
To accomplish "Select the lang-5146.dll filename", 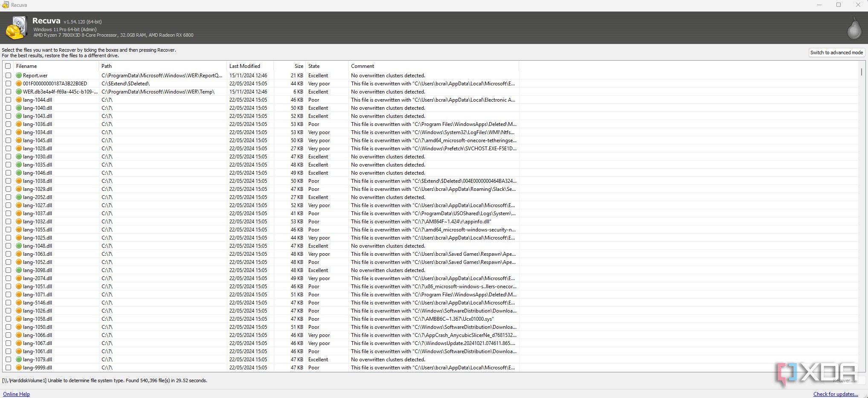I will point(38,303).
